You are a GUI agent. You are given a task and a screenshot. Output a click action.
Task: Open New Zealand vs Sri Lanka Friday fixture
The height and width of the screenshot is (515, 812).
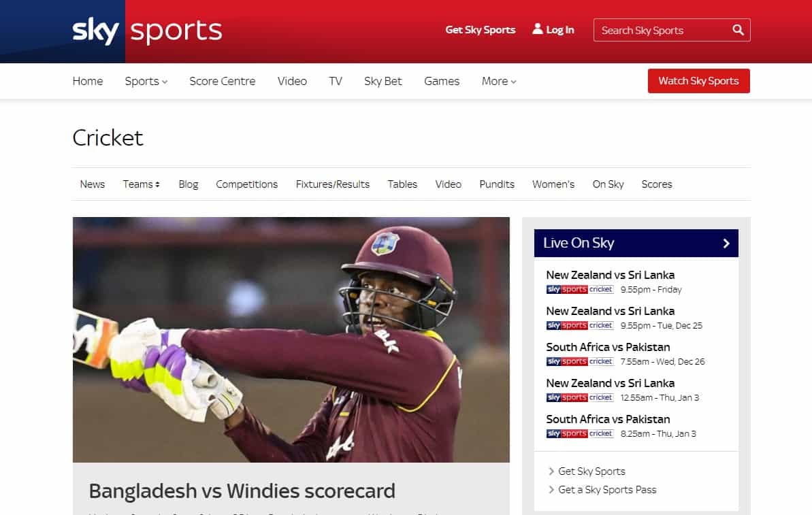pyautogui.click(x=610, y=275)
